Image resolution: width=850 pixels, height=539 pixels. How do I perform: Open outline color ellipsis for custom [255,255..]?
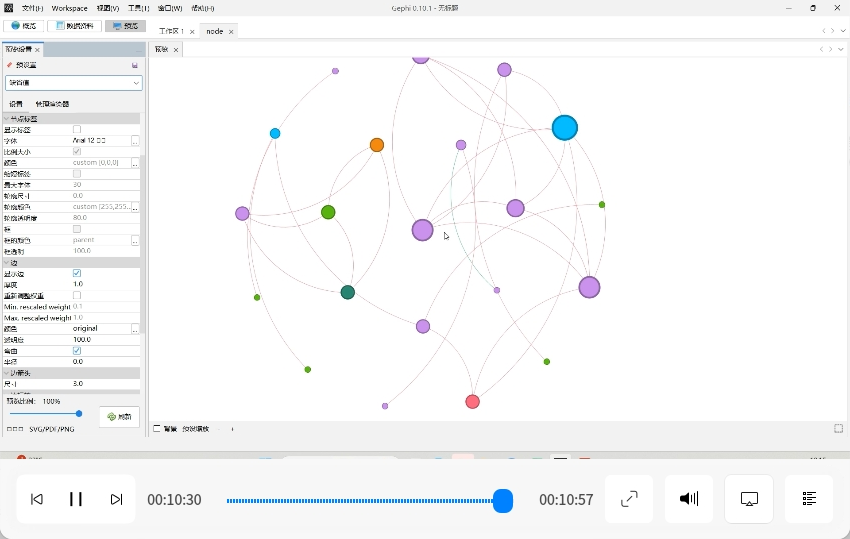pyautogui.click(x=135, y=207)
